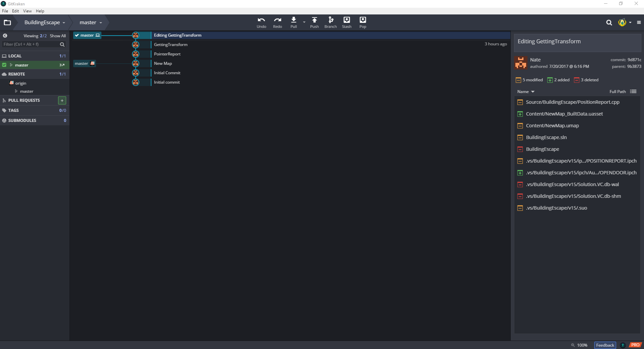The image size is (644, 349).
Task: Click the deleted icon beside Solution.VC.db-wal
Action: click(520, 184)
